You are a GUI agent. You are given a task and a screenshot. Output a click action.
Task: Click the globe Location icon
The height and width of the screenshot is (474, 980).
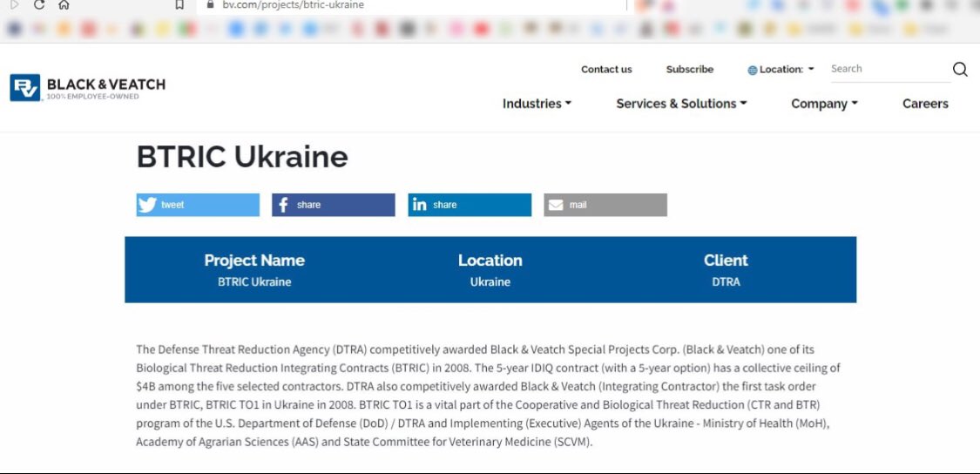pos(753,70)
